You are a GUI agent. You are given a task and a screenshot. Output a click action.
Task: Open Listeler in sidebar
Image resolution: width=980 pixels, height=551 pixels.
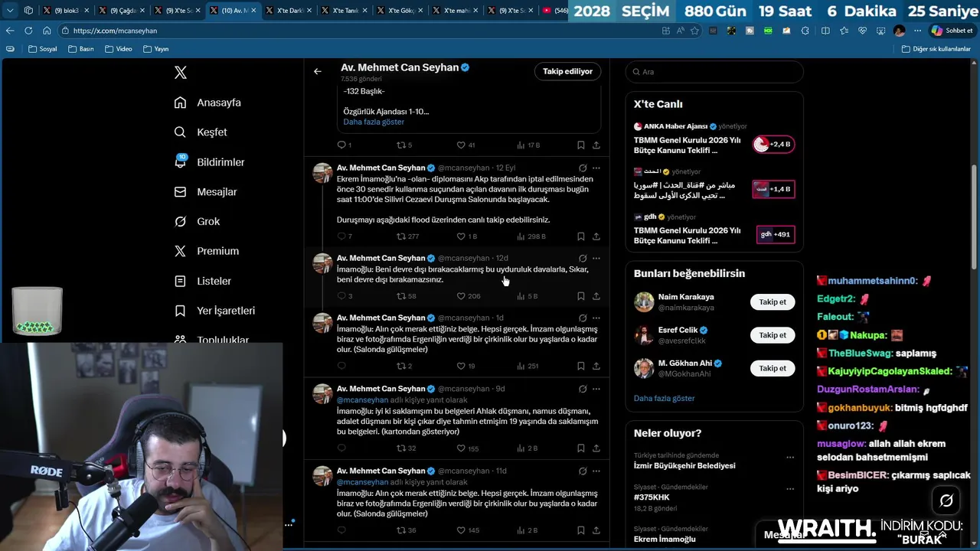point(202,281)
